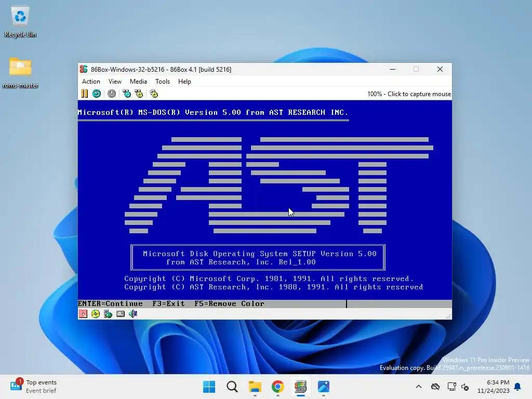
Task: Click the network tray icon
Action: [451, 387]
